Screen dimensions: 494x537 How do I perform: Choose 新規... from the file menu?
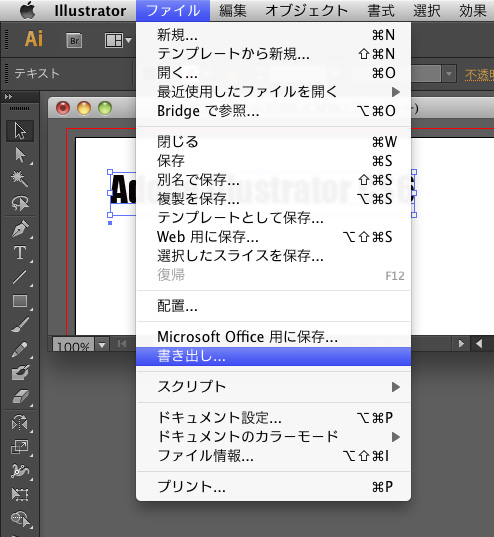pyautogui.click(x=273, y=35)
